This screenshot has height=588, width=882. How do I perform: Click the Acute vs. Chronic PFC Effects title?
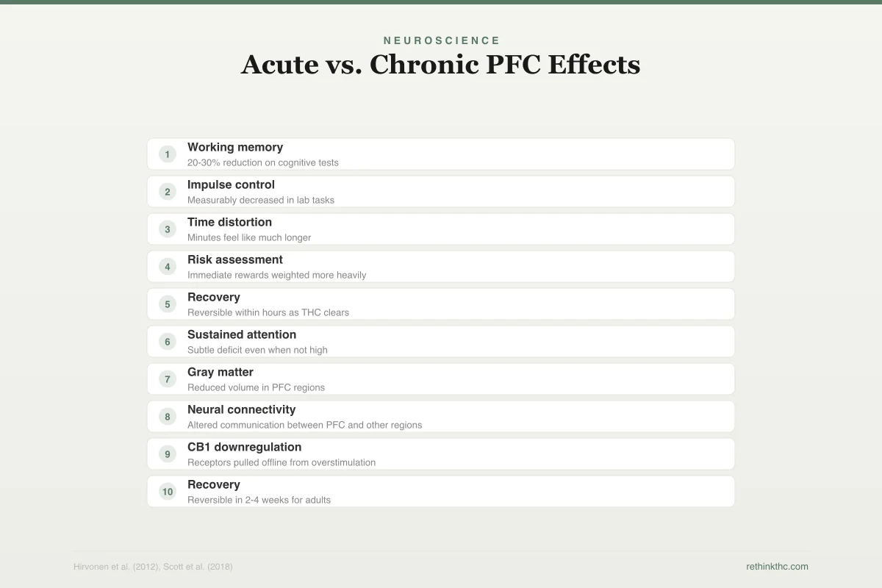(441, 65)
